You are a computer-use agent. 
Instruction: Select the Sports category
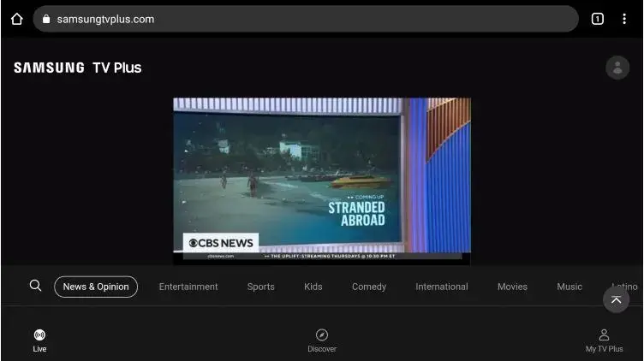tap(261, 287)
